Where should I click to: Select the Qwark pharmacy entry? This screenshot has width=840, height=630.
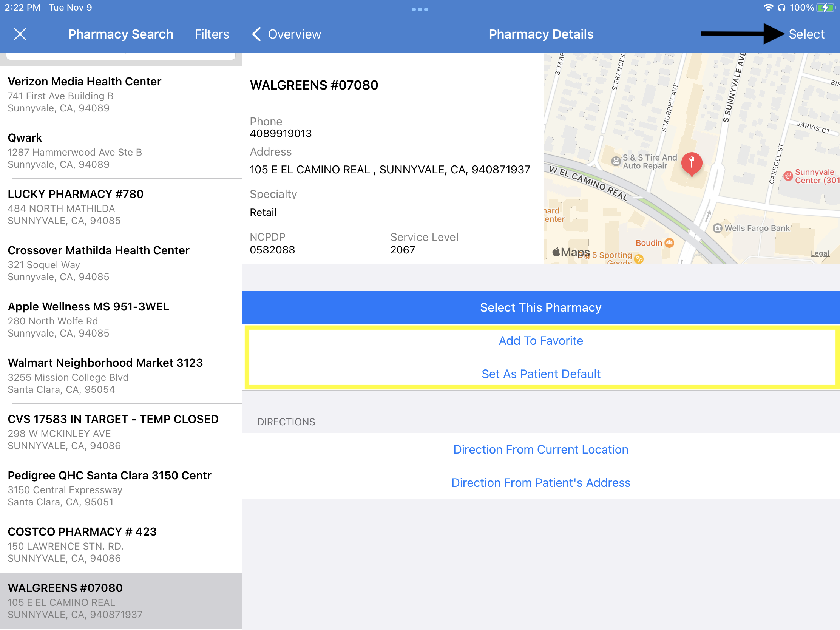[x=121, y=150]
